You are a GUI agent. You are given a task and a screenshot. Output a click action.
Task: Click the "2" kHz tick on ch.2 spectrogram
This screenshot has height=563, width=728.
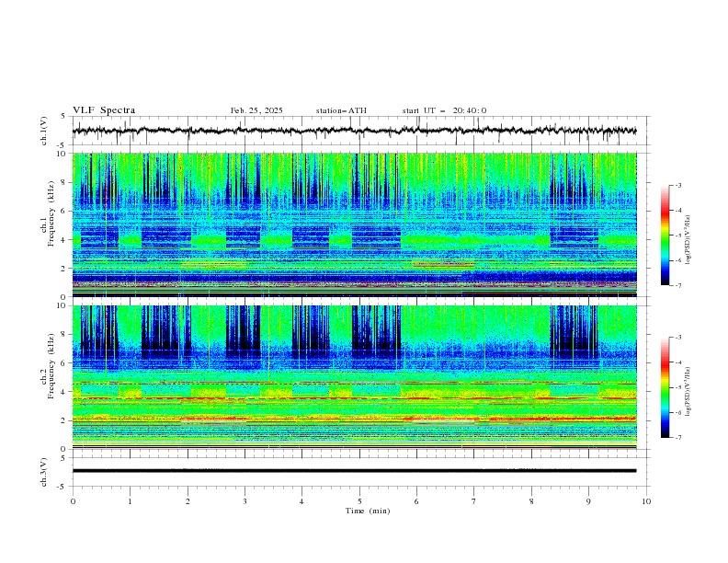[63, 420]
